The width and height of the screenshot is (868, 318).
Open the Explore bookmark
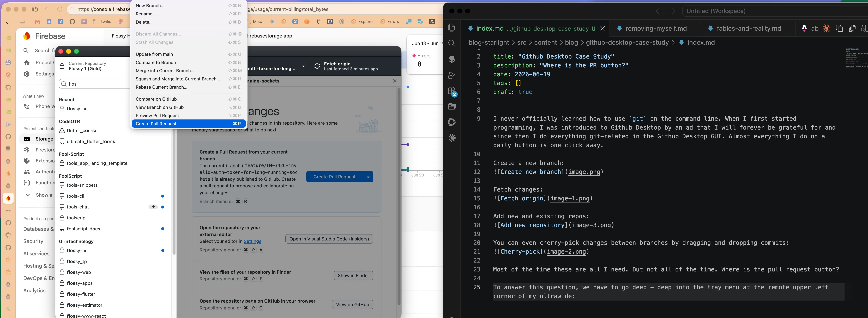(361, 22)
